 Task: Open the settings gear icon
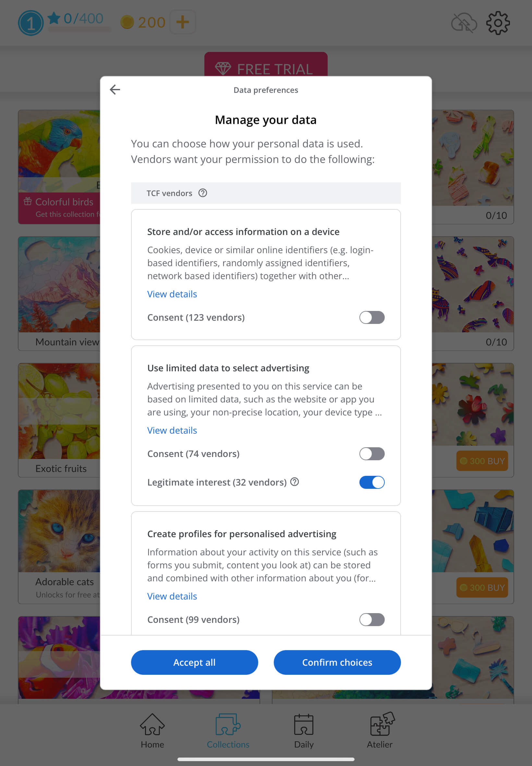(x=498, y=23)
